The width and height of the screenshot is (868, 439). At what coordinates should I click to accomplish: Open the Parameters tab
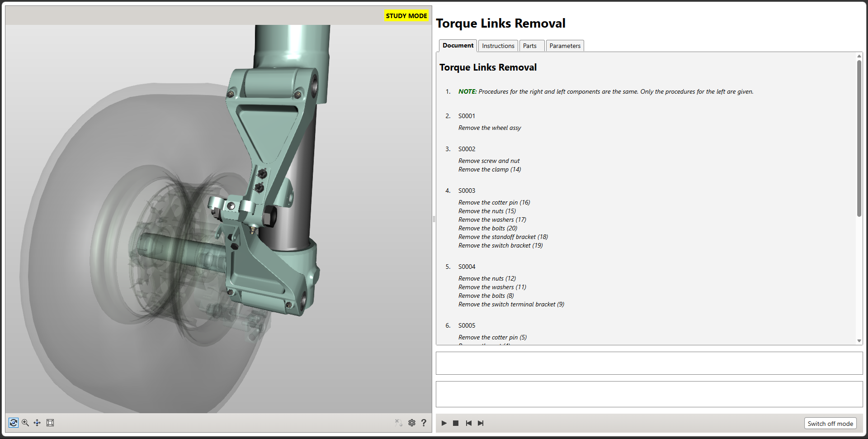pos(565,46)
